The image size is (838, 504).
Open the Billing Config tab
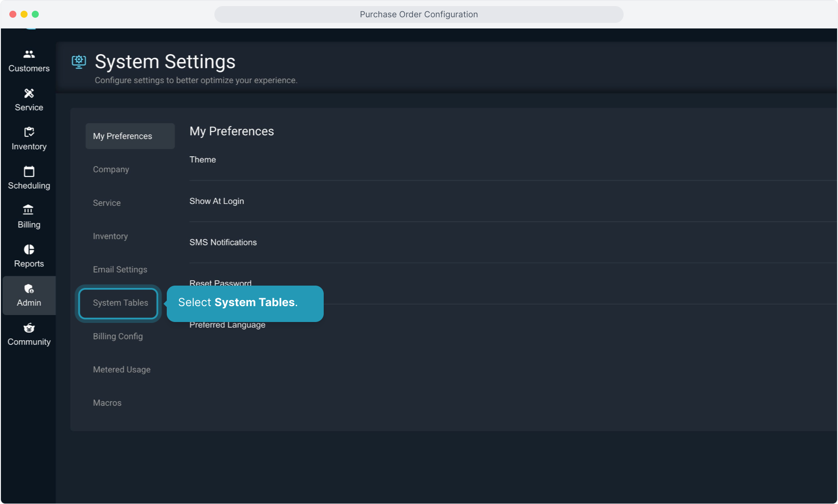coord(118,336)
